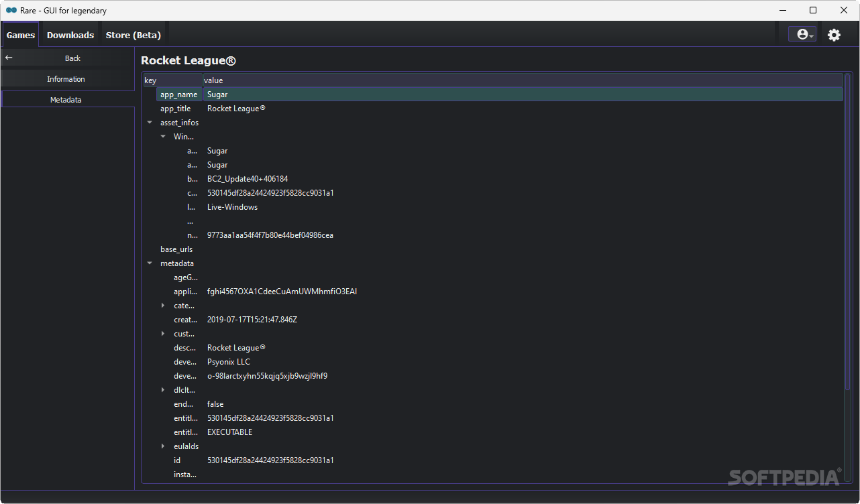
Task: Collapse the Win... subtree node
Action: point(163,137)
